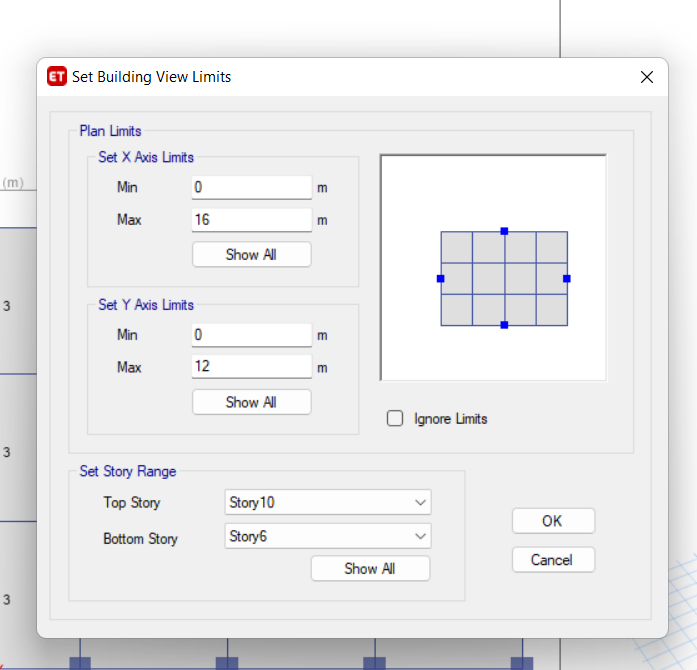Click Cancel to dismiss the dialog
Viewport: 697px width, 670px height.
(553, 560)
